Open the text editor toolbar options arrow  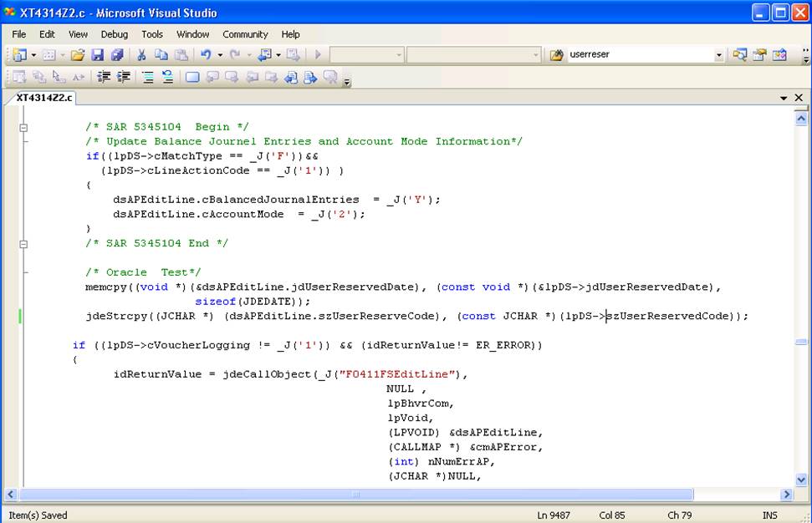(x=347, y=81)
